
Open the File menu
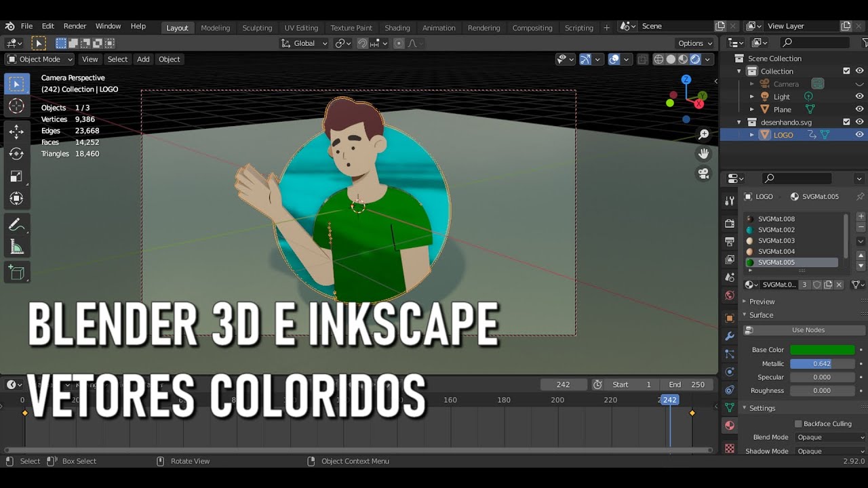click(26, 26)
